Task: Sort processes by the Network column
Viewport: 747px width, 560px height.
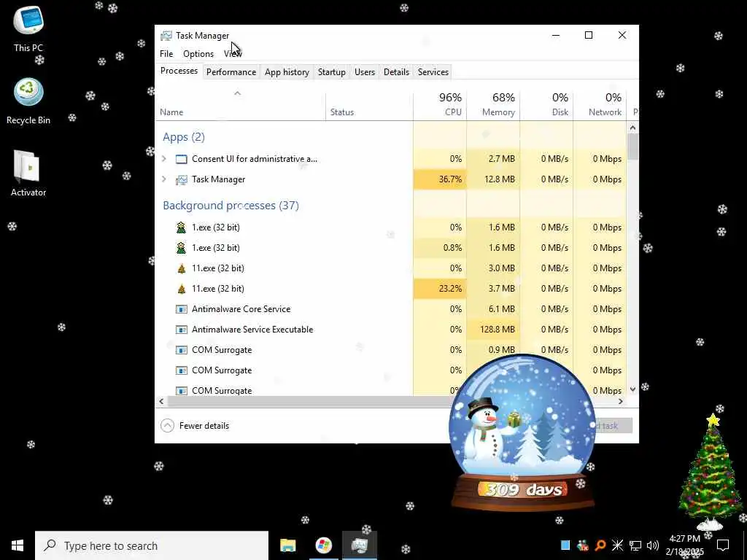Action: pyautogui.click(x=600, y=105)
